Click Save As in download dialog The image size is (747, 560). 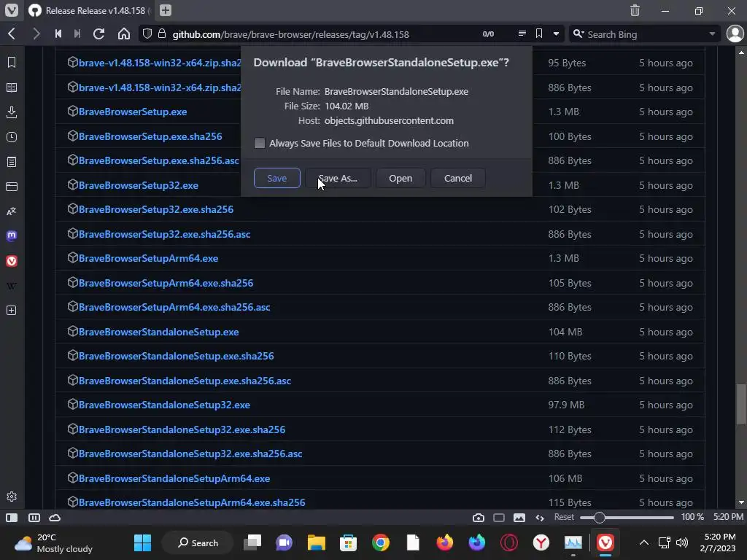coord(338,178)
